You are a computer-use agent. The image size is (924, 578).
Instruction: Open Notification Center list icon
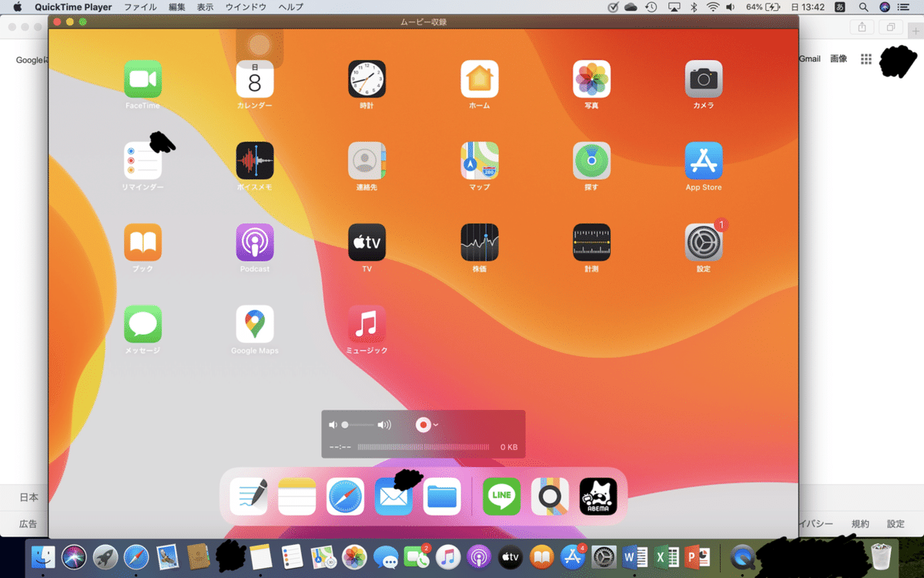pos(903,7)
